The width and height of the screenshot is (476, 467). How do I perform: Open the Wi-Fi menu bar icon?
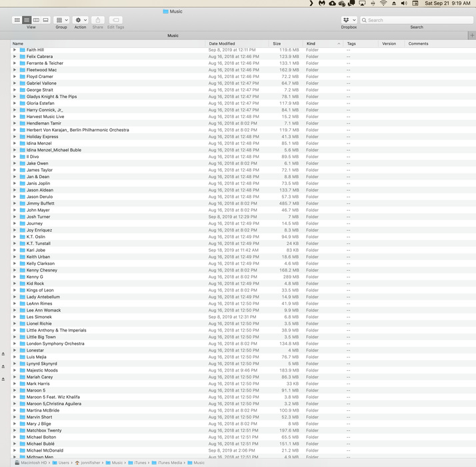coord(383,3)
